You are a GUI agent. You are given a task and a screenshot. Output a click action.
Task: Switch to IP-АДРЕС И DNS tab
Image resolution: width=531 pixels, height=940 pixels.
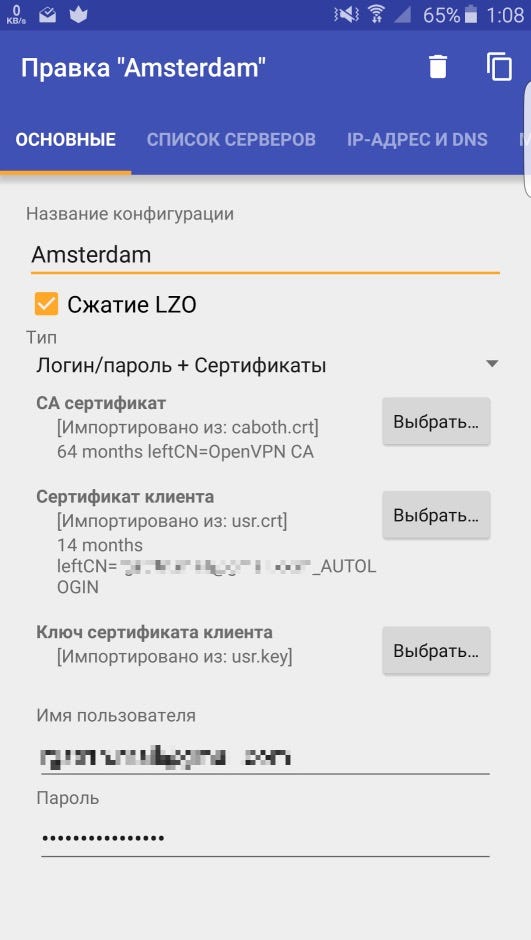click(417, 140)
